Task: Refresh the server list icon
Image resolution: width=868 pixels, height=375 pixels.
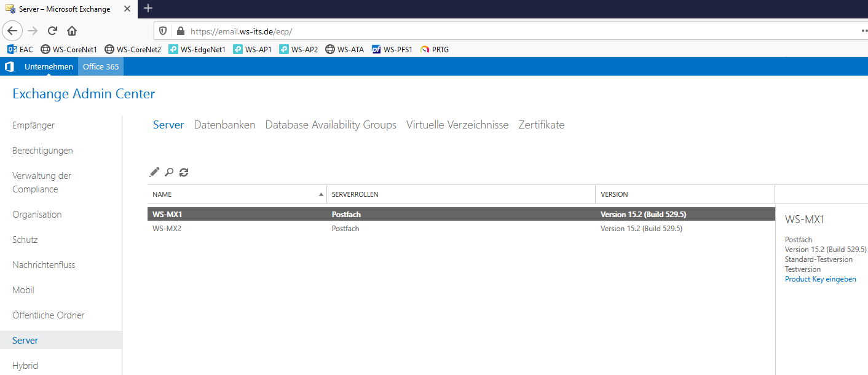Action: click(x=184, y=172)
